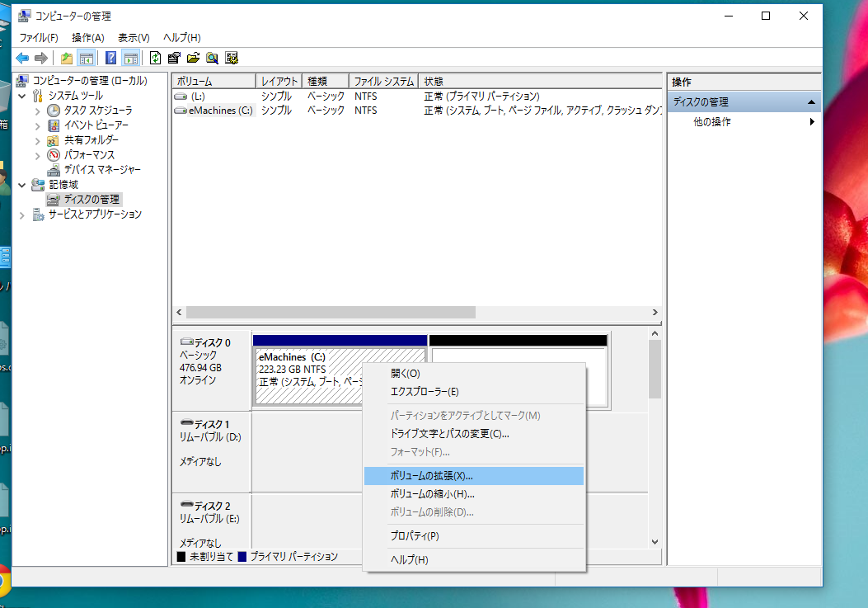Click the volume list scroll right arrow
Screen dimensions: 868x608
point(655,312)
